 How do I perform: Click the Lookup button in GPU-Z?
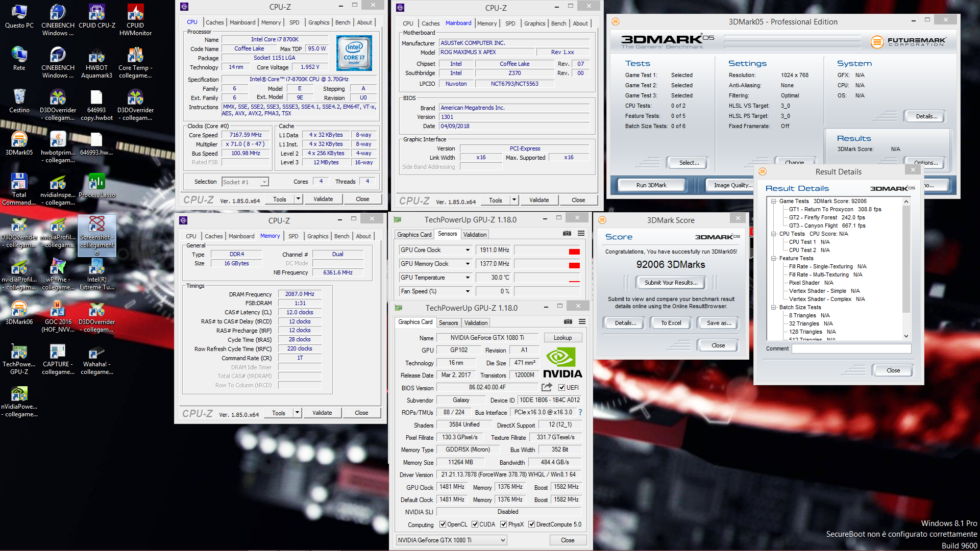point(562,338)
